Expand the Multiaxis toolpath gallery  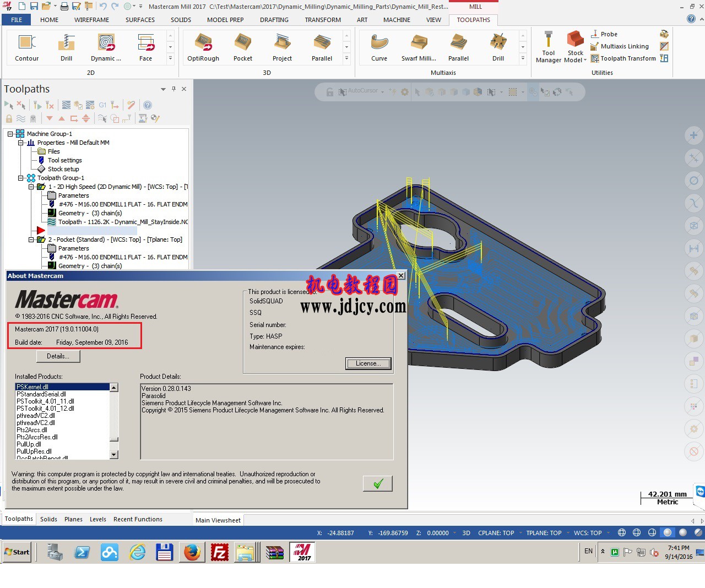[523, 58]
